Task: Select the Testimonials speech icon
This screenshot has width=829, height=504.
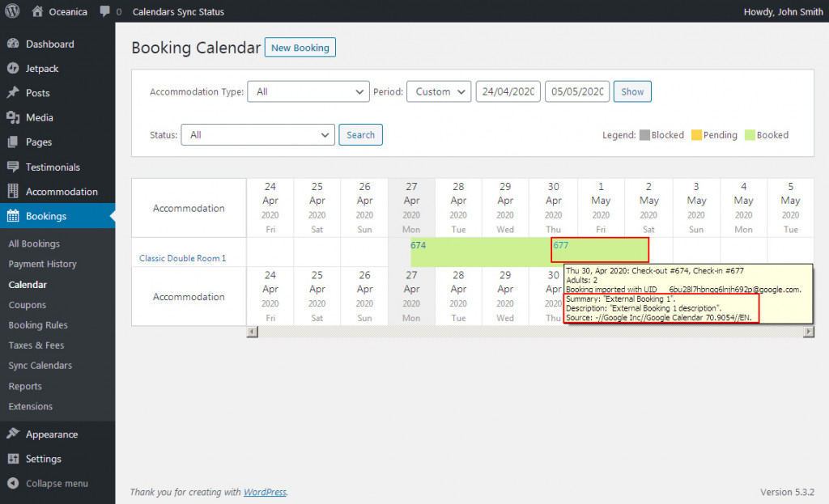Action: coord(13,167)
